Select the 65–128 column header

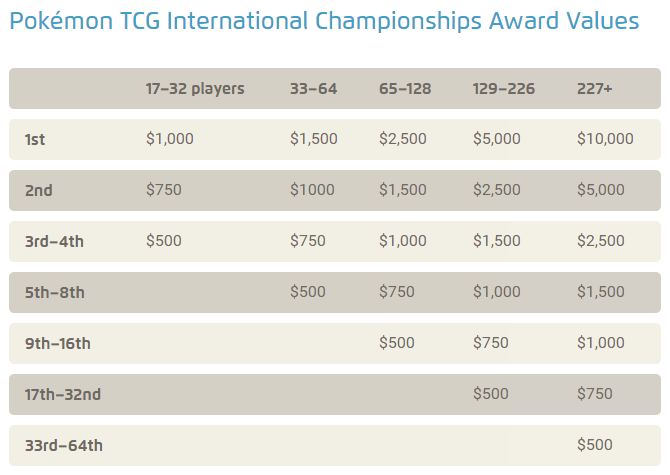pos(405,89)
